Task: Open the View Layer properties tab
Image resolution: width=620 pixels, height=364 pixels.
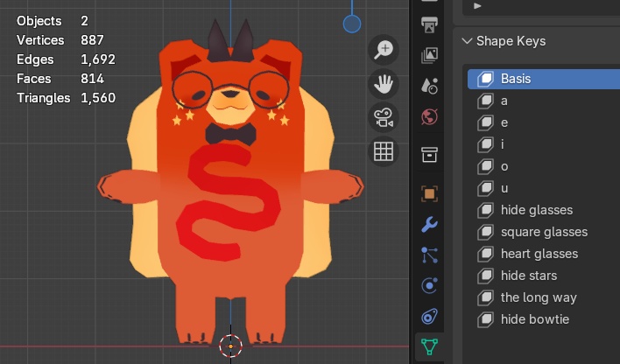Action: (x=429, y=55)
